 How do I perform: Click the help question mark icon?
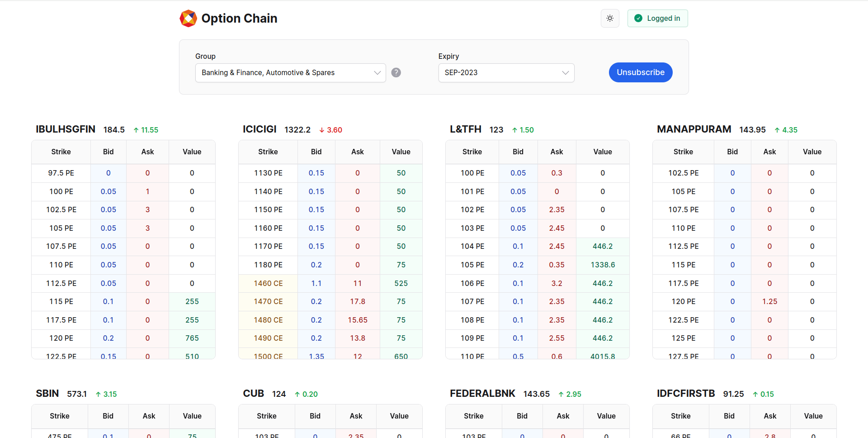click(x=396, y=72)
